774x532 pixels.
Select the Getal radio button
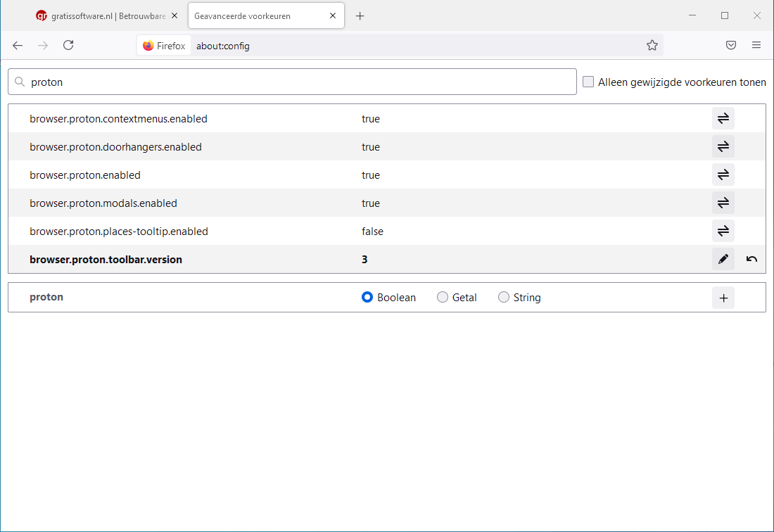443,298
